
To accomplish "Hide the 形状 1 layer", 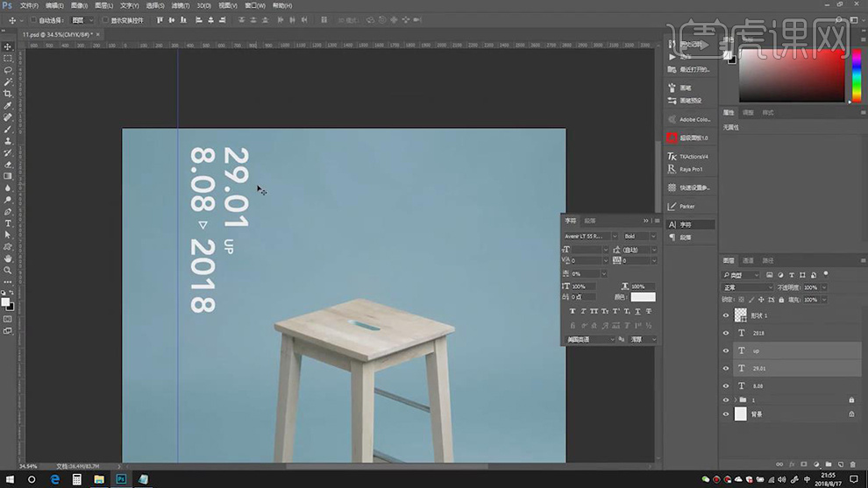I will (726, 315).
